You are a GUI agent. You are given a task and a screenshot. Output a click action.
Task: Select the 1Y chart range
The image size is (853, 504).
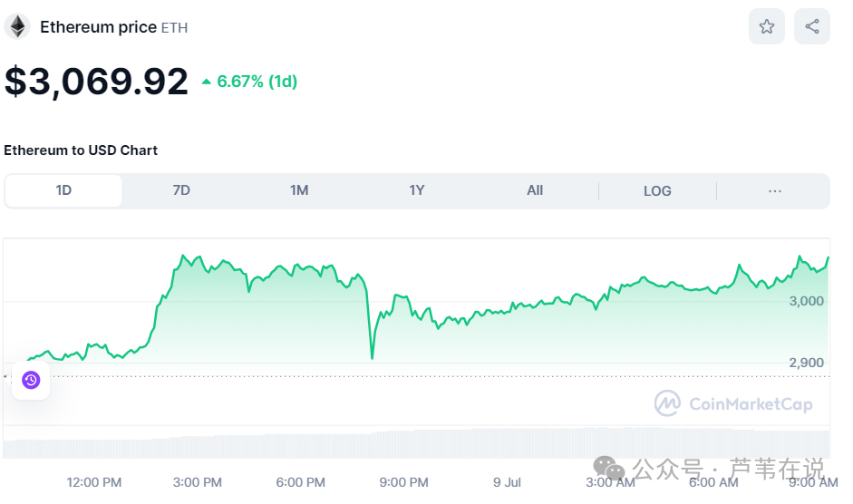417,190
